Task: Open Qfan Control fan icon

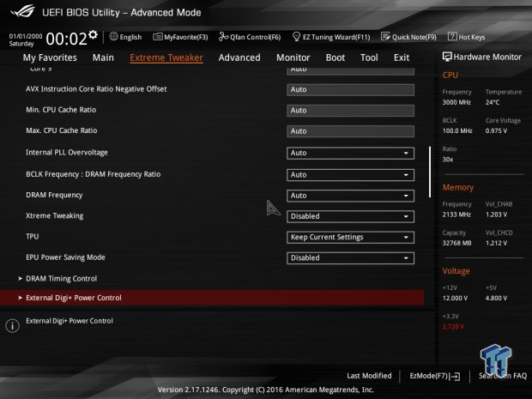Action: [x=223, y=36]
